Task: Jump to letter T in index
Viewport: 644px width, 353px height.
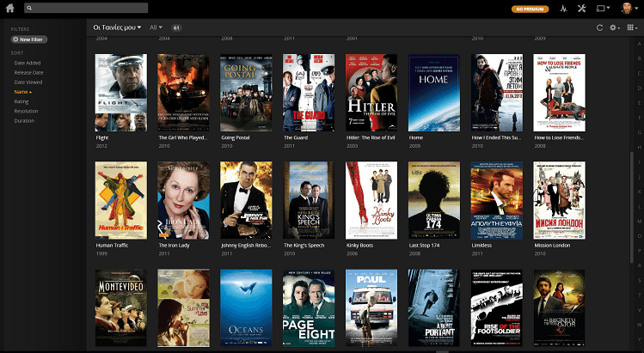Action: click(639, 295)
